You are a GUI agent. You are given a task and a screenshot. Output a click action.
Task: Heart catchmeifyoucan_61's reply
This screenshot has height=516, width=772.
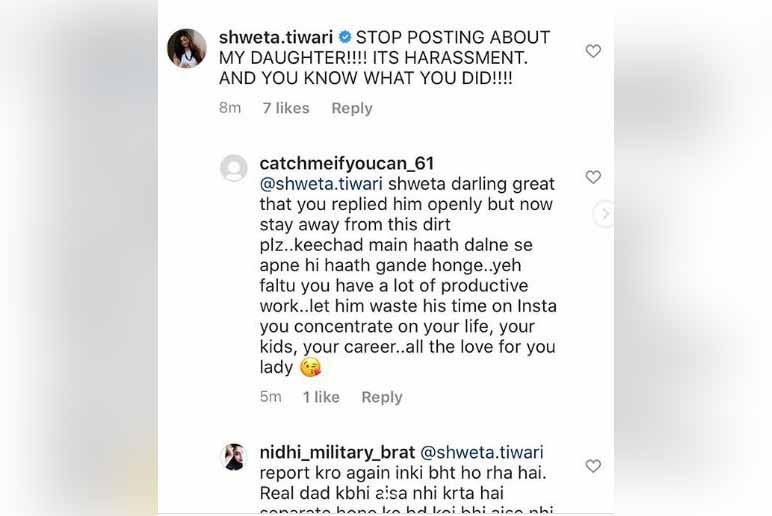pos(593,177)
